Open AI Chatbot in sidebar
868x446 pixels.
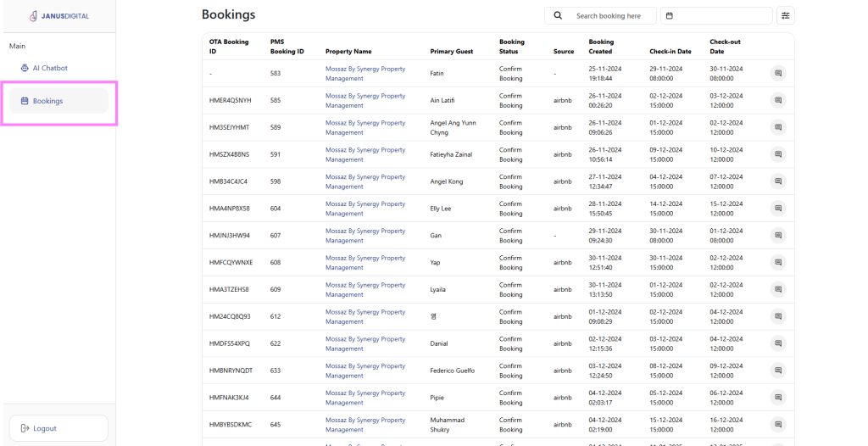click(50, 68)
